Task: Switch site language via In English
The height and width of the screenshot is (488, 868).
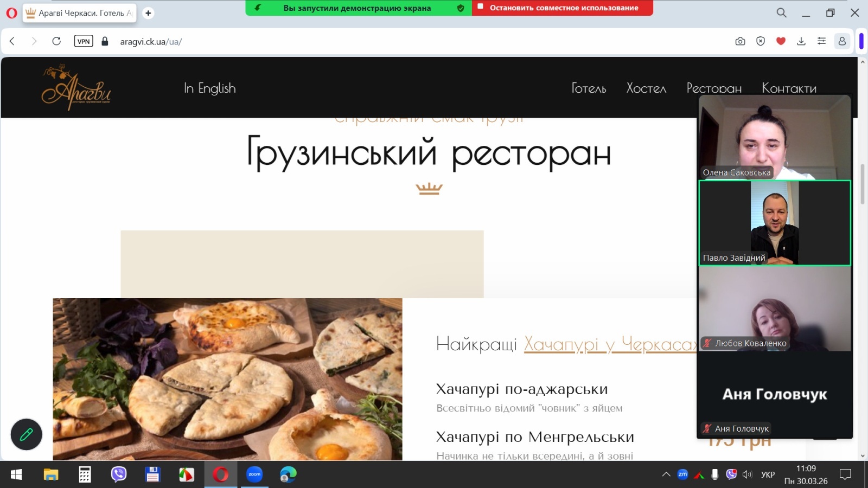Action: click(x=210, y=88)
